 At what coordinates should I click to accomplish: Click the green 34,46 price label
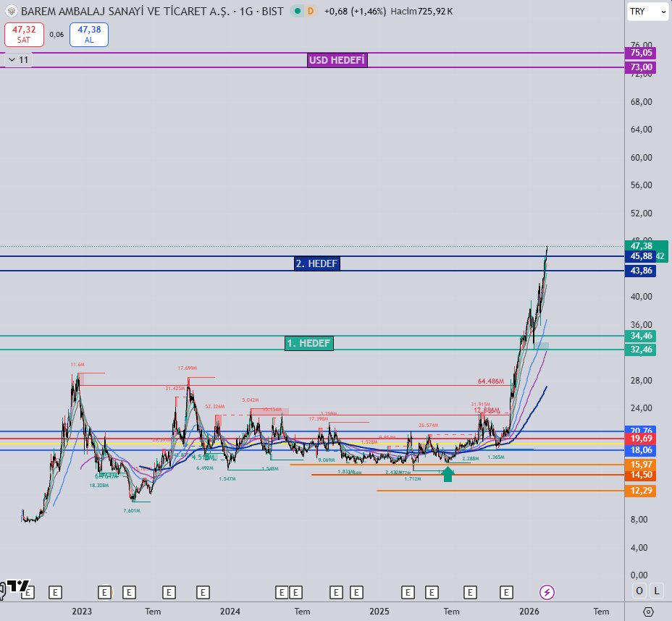[641, 336]
